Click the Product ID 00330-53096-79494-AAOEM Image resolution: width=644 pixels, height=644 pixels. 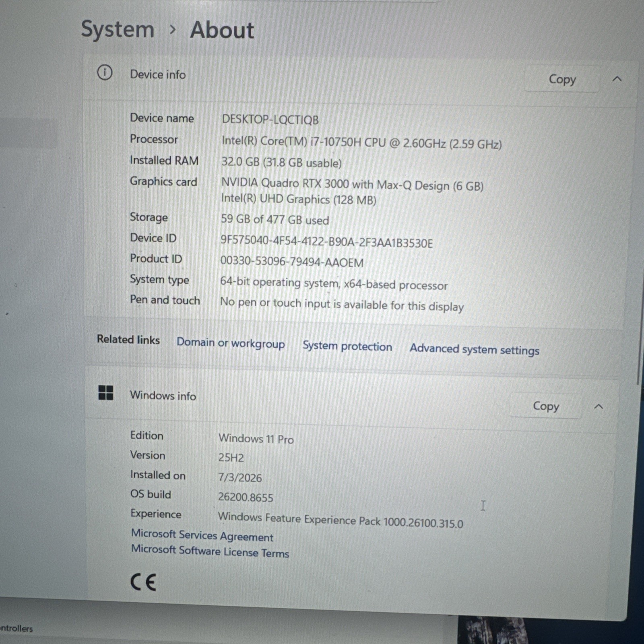pyautogui.click(x=292, y=262)
